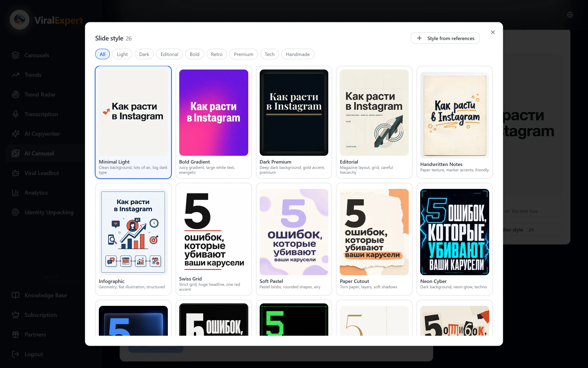Click the Transcription microphone icon
Screen dimensions: 588x368
(x=16, y=114)
